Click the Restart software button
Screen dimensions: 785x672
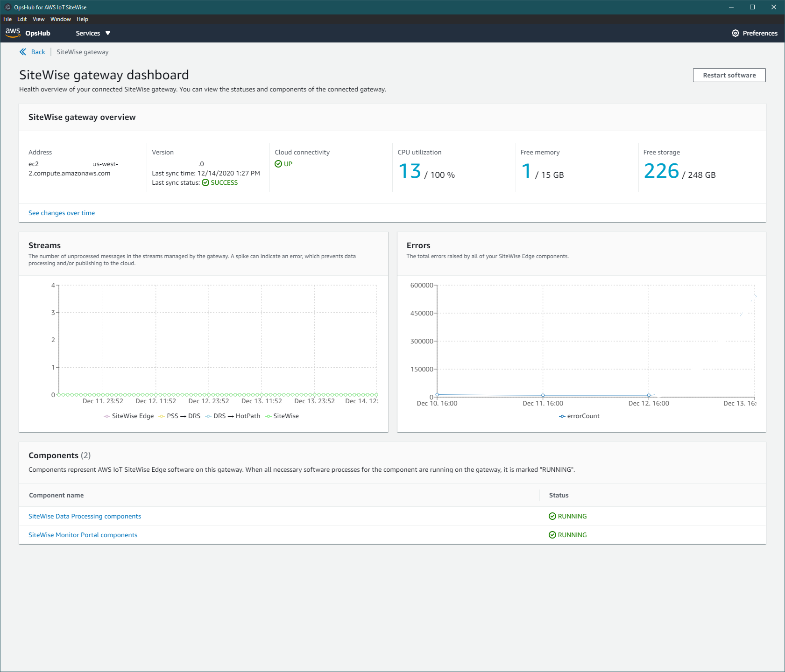click(x=728, y=75)
